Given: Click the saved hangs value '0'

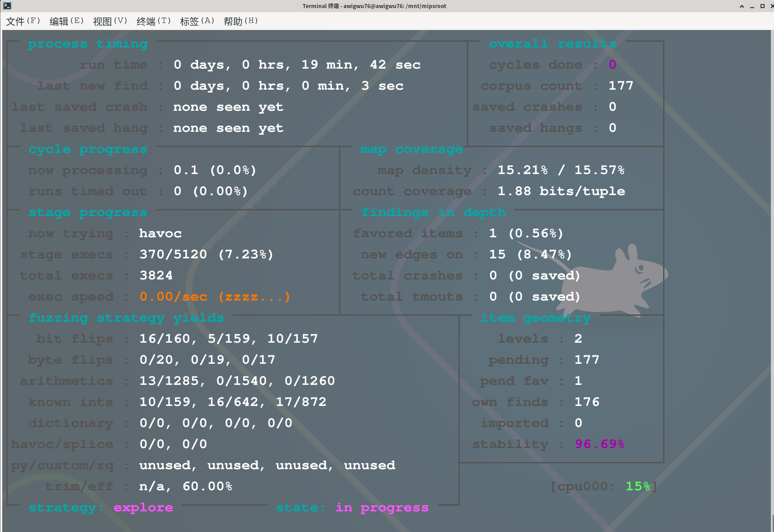Looking at the screenshot, I should pyautogui.click(x=612, y=128).
